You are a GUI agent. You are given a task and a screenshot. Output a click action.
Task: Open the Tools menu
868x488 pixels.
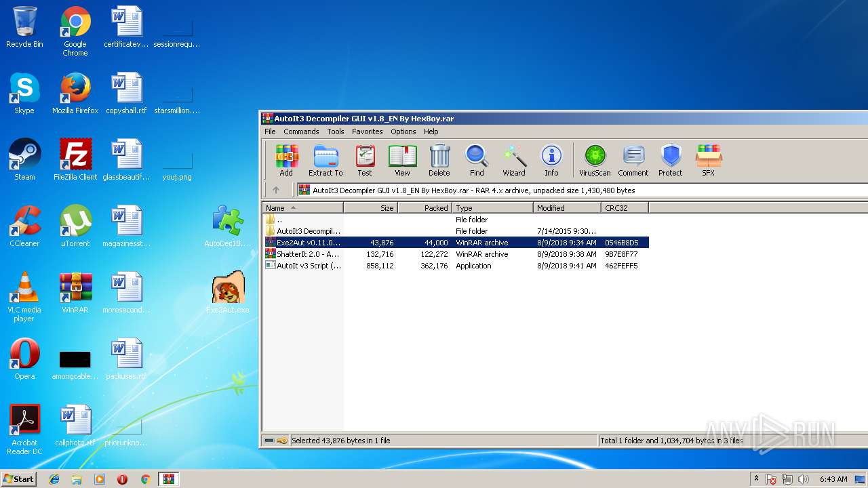[336, 131]
